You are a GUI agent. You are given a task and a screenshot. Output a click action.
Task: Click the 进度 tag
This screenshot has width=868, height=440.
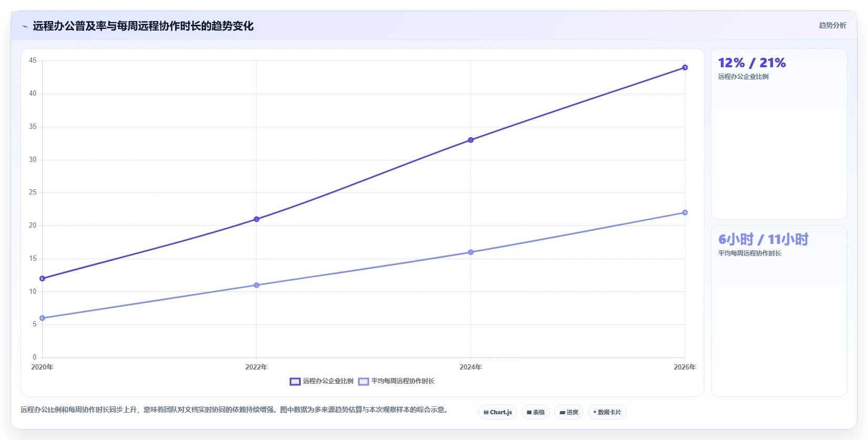pyautogui.click(x=569, y=412)
